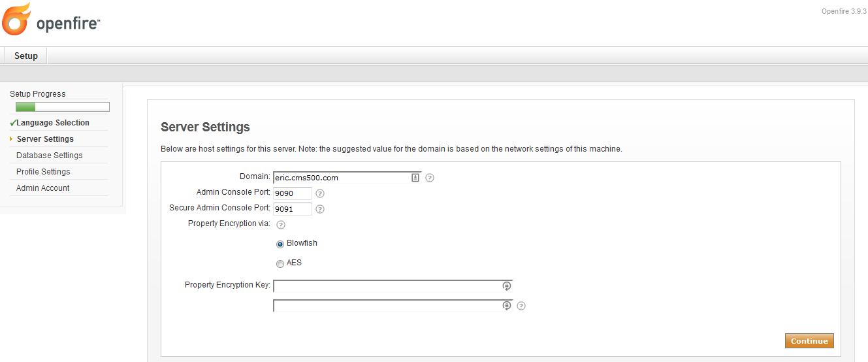
Task: Click Database Settings in the sidebar
Action: 50,156
